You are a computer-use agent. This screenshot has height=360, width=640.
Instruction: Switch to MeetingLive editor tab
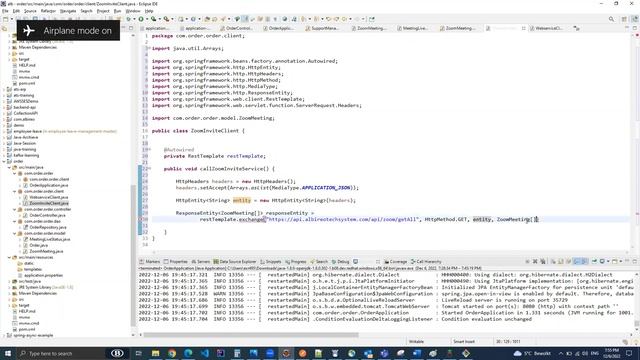point(413,28)
